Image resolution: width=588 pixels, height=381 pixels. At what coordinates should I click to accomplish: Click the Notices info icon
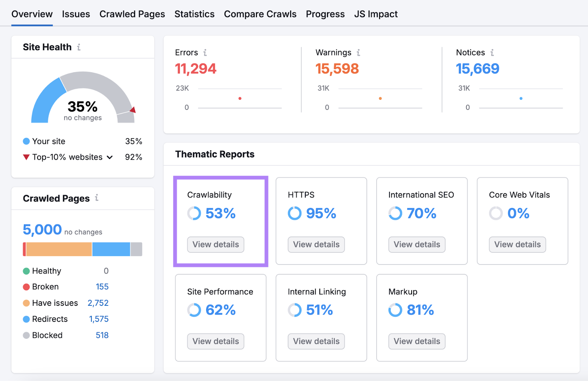(x=492, y=52)
